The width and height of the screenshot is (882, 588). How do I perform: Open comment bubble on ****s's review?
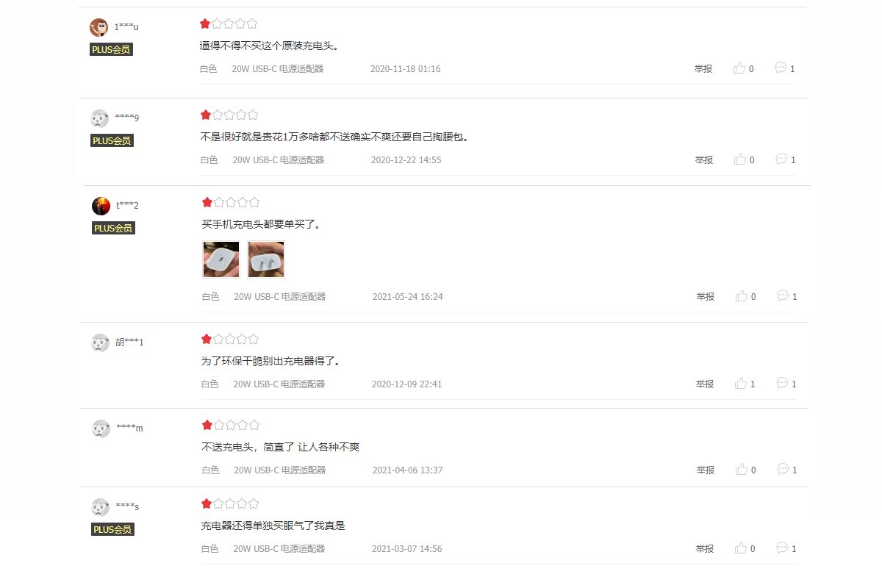tap(786, 548)
